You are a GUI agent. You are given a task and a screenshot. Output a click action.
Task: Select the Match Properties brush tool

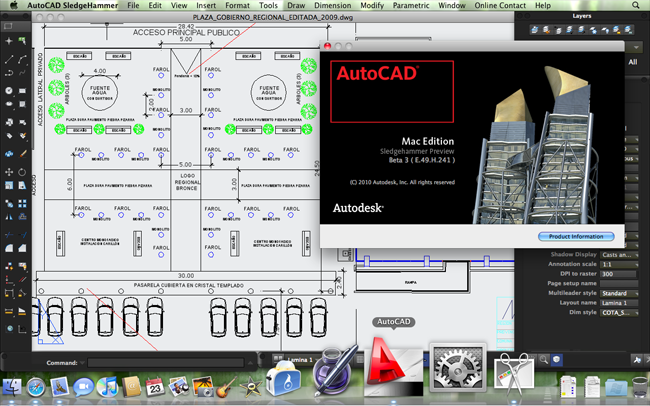(22, 154)
